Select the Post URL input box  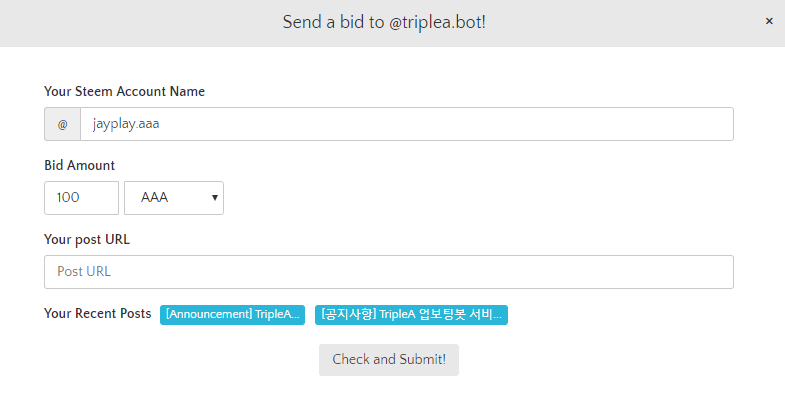click(x=389, y=272)
